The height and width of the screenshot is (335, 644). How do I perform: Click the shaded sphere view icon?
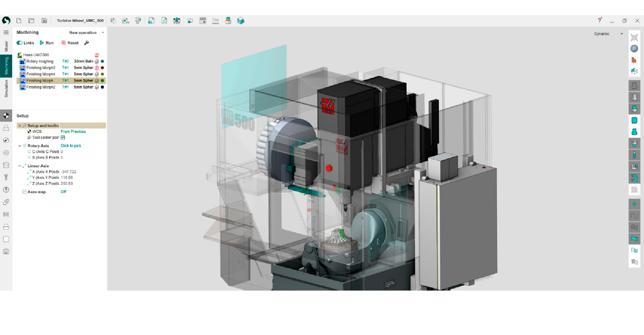point(634,49)
